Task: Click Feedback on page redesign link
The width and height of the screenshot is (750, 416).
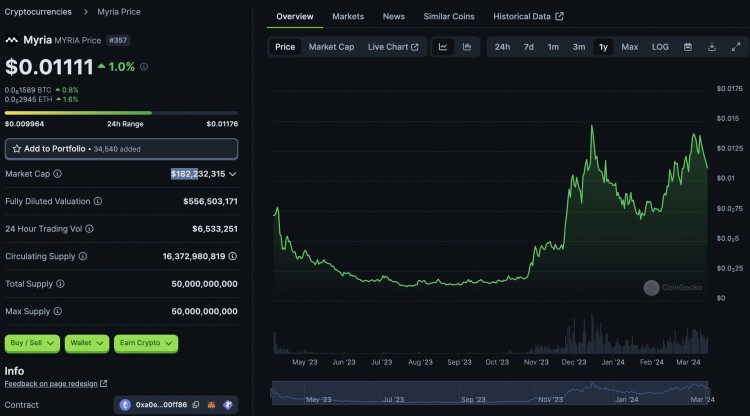Action: 55,383
